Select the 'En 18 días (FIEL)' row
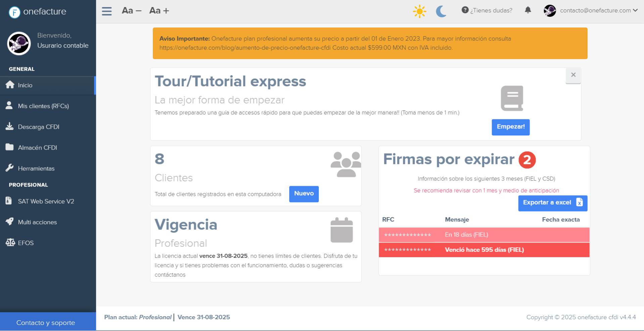The width and height of the screenshot is (644, 331). point(484,235)
